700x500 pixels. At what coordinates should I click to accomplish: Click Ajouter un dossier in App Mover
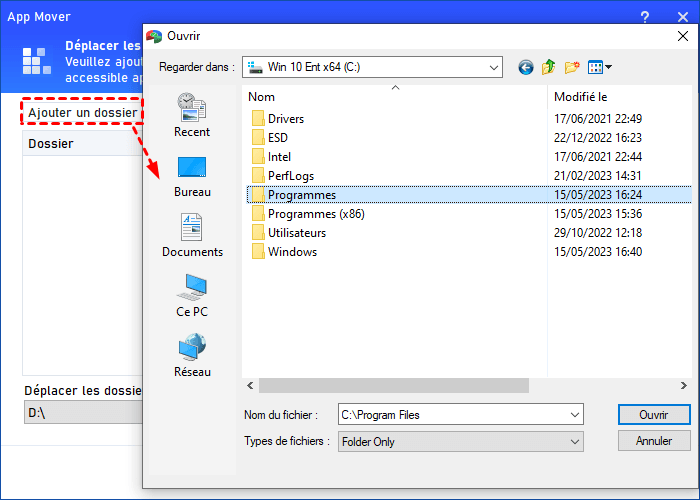(x=82, y=112)
